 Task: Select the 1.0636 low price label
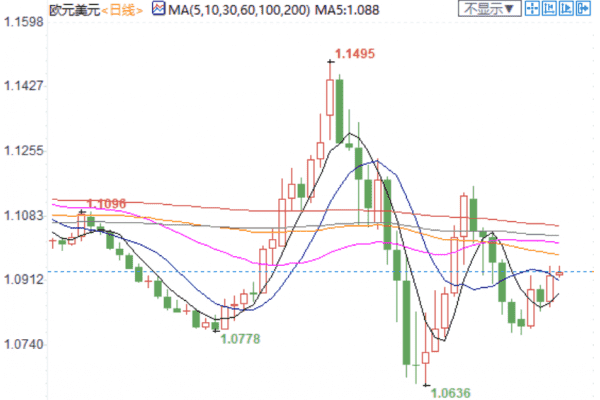pos(450,392)
